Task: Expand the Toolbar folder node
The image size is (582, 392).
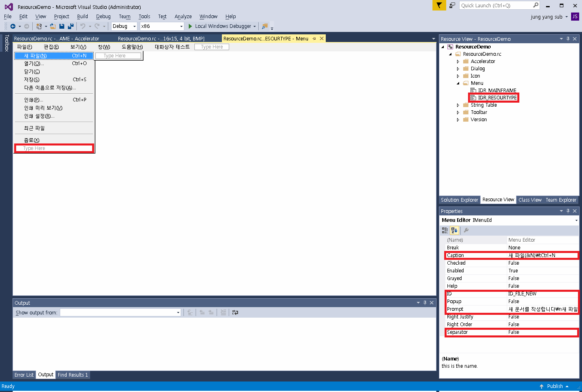Action: click(458, 112)
